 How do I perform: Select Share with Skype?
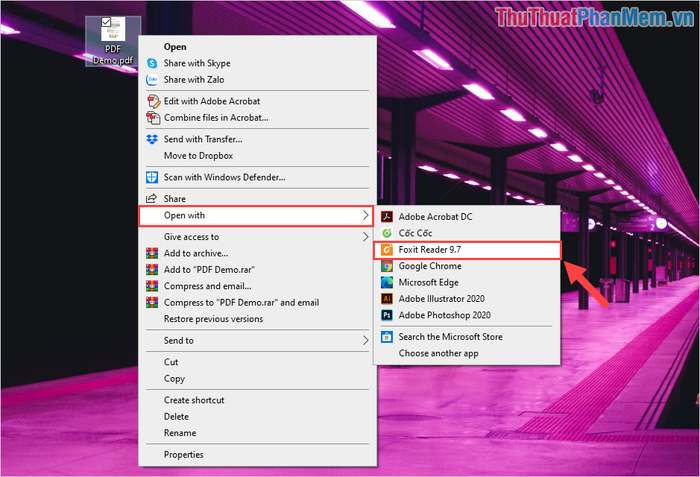pyautogui.click(x=257, y=63)
